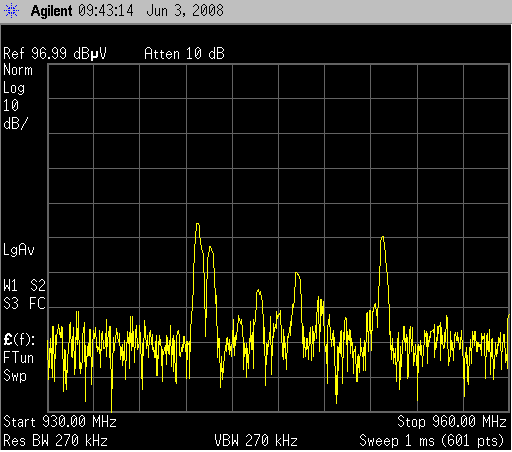Select the Stop 960.00 MHz frequency field
512x452 pixels.
click(x=452, y=422)
